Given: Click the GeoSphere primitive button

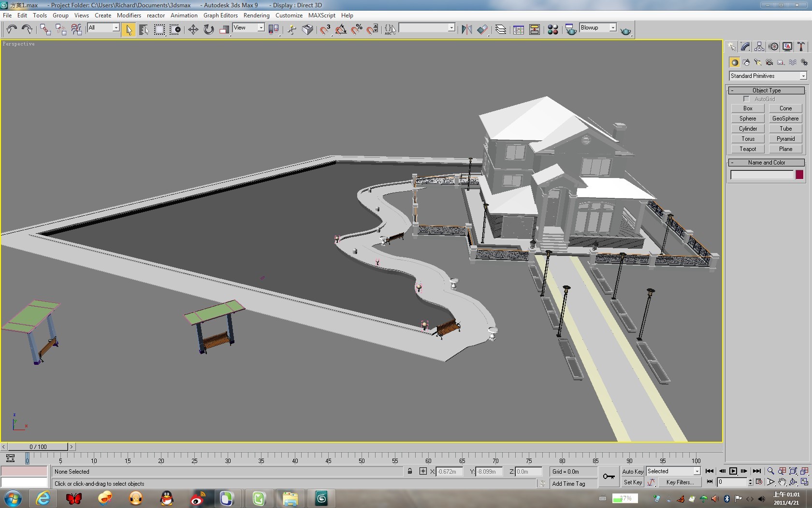Looking at the screenshot, I should tap(785, 119).
